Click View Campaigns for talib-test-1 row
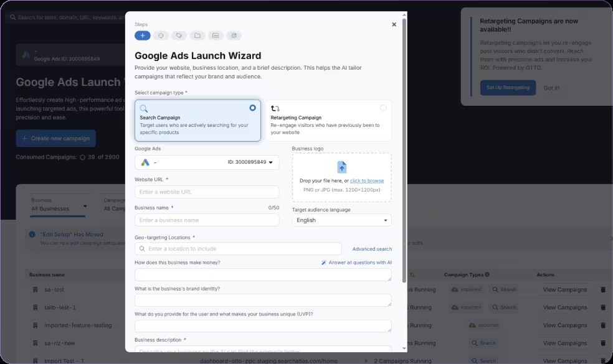Viewport: 613px width, 364px height. click(565, 307)
